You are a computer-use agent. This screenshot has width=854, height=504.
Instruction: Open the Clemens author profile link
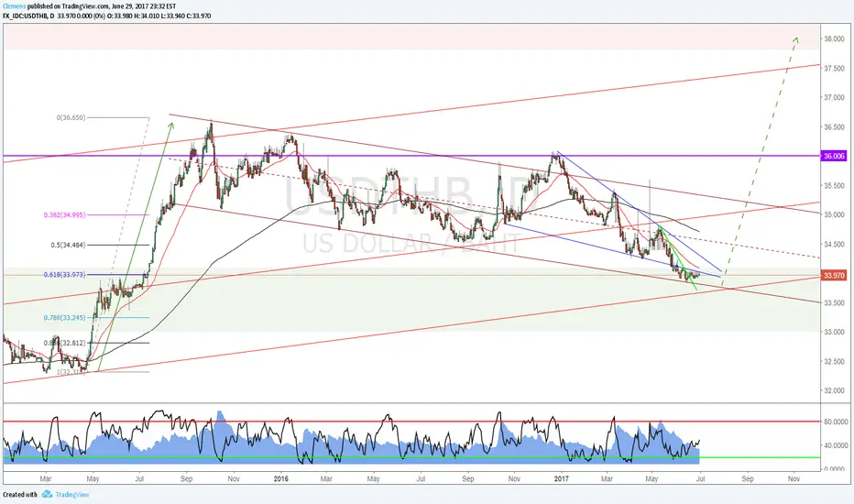tap(14, 7)
